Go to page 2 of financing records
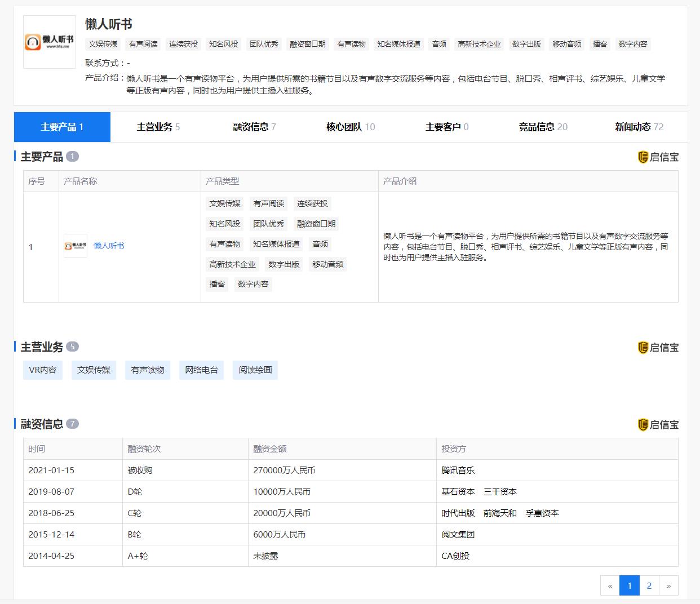 pyautogui.click(x=649, y=585)
